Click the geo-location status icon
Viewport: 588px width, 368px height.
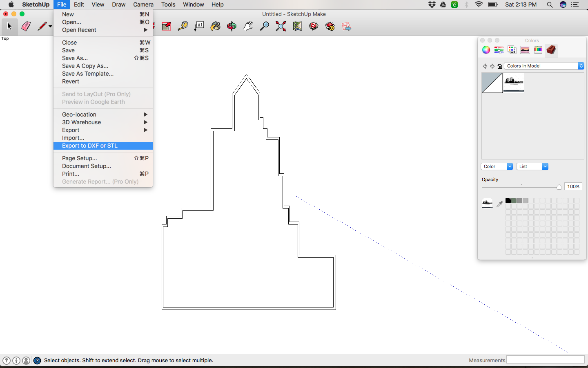[7, 361]
